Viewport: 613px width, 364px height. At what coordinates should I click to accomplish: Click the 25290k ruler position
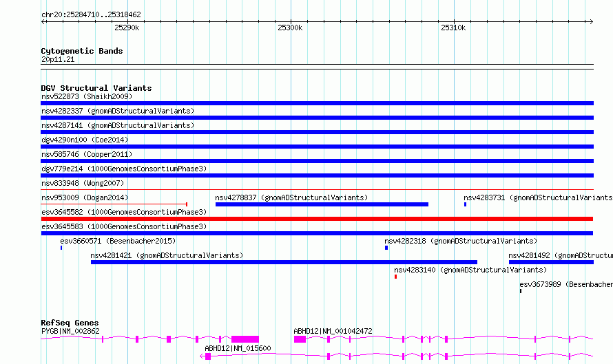pyautogui.click(x=127, y=28)
